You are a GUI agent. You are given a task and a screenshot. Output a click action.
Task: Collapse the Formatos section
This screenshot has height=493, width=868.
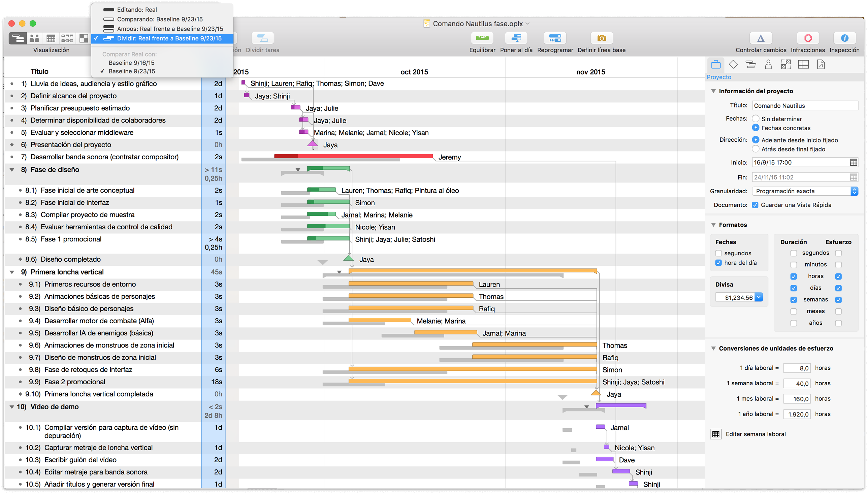[713, 225]
